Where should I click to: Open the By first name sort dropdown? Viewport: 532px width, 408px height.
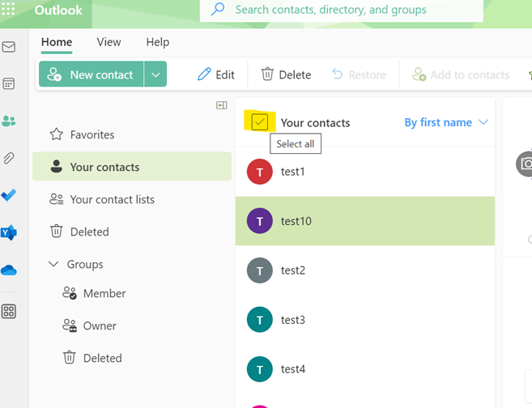(x=446, y=122)
